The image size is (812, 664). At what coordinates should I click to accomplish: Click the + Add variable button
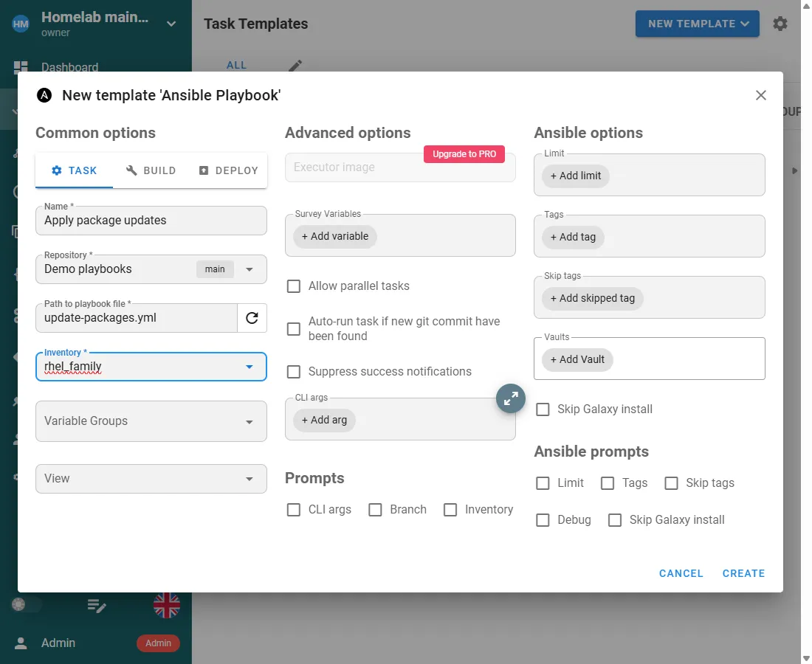335,237
